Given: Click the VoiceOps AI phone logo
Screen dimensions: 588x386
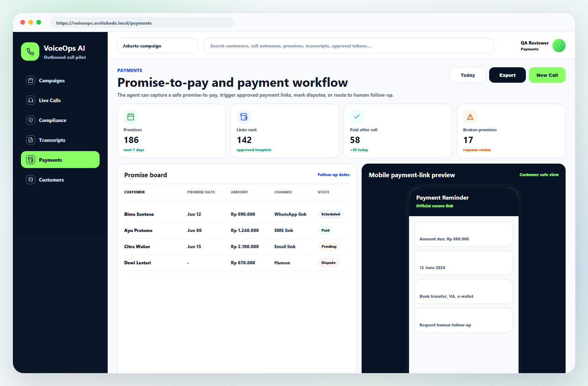Looking at the screenshot, I should [30, 51].
